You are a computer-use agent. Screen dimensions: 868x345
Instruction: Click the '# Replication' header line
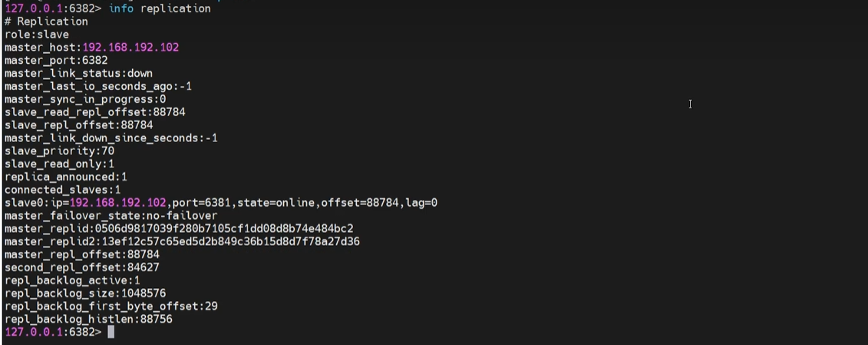46,22
